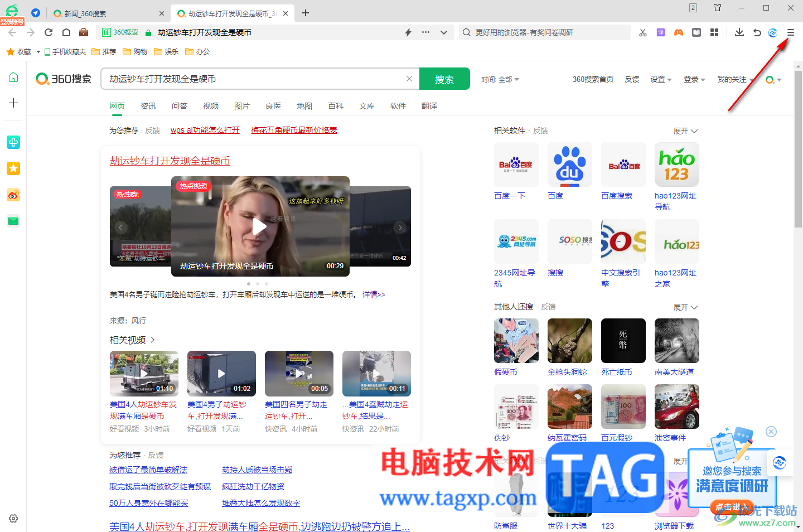Close the survey popup

pos(771,432)
